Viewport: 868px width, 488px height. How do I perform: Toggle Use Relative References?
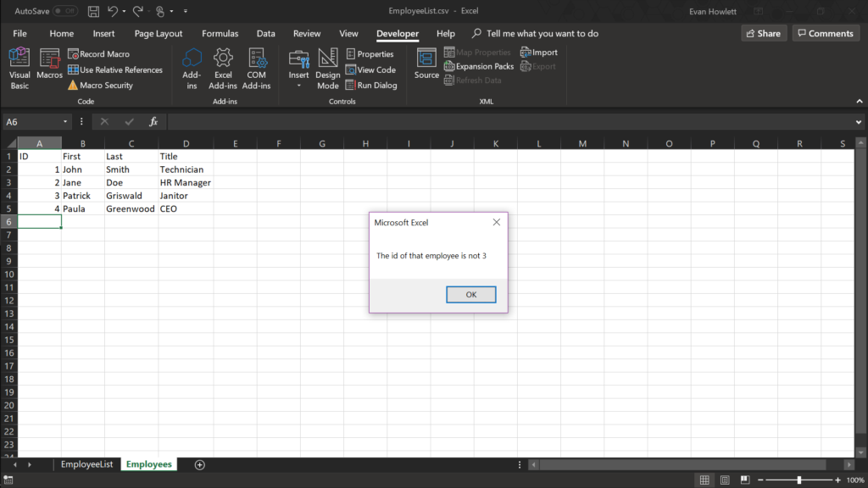(114, 70)
